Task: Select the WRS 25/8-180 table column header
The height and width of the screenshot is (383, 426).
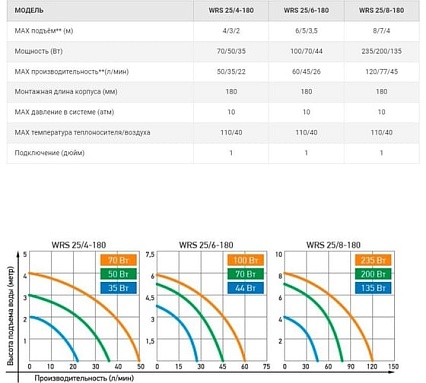Action: (381, 10)
